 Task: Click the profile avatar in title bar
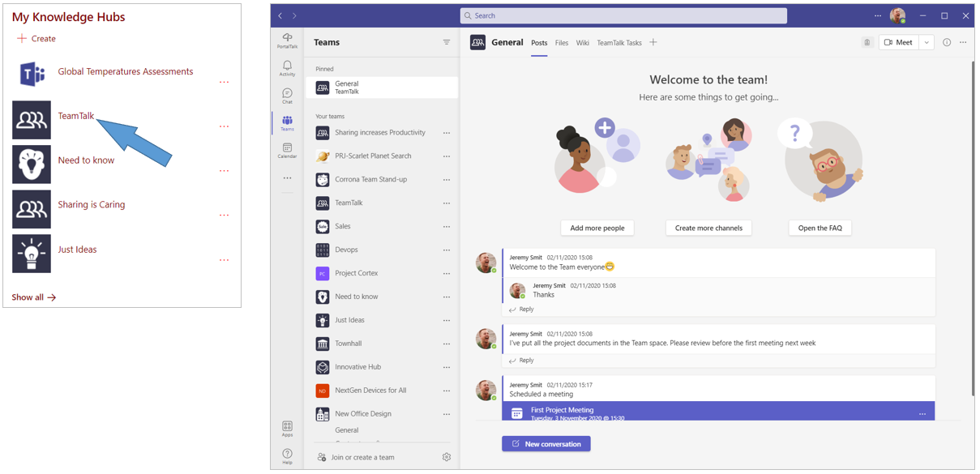[x=897, y=15]
